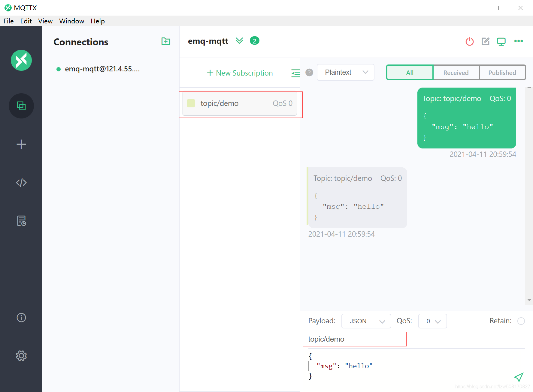Screen dimensions: 533x392
Task: Click the unread message count badge
Action: pos(255,41)
